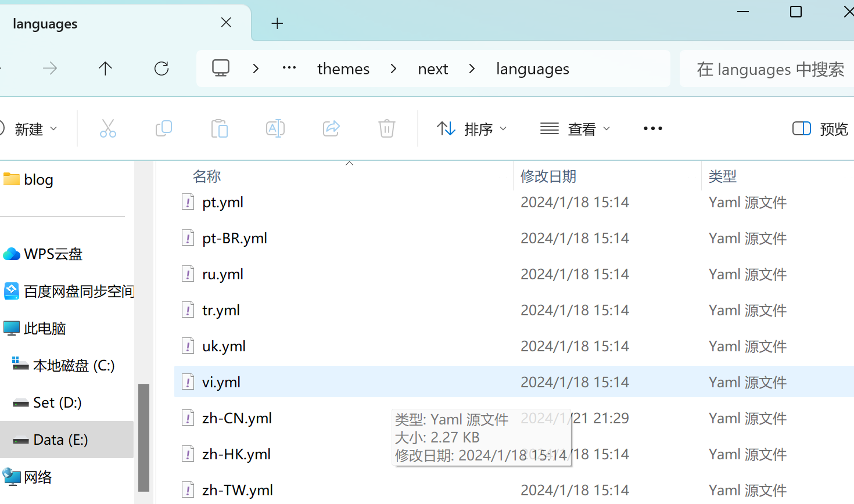Open the See more toolbar options menu
This screenshot has height=504, width=854.
pyautogui.click(x=652, y=128)
